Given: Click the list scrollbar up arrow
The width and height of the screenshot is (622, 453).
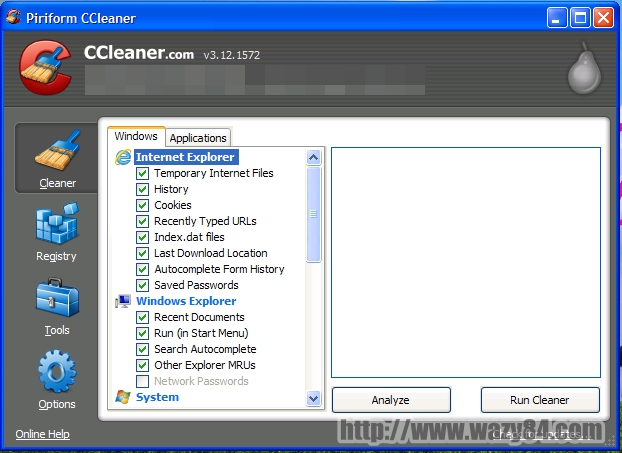Looking at the screenshot, I should pos(313,157).
